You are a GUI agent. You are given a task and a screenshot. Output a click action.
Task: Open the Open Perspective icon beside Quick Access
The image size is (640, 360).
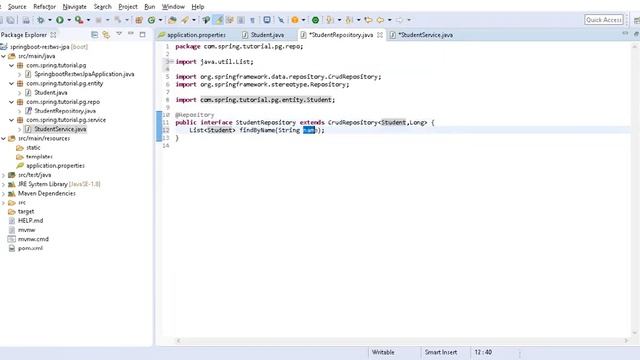636,20
